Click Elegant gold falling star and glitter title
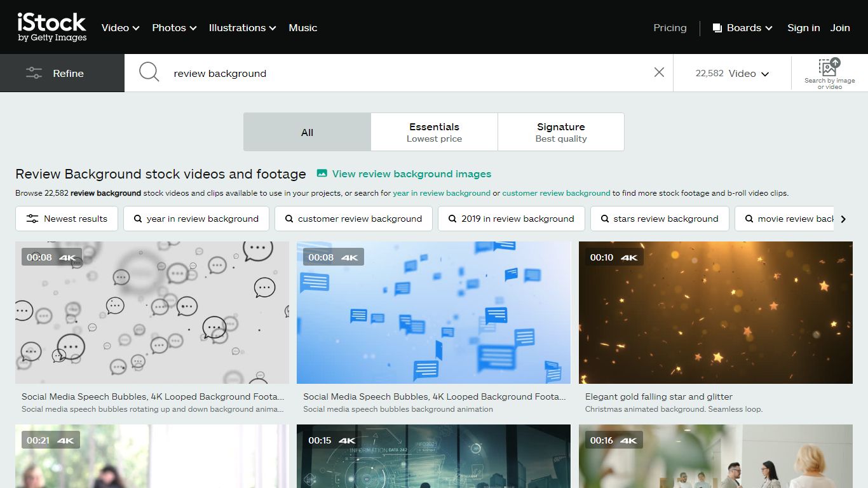Viewport: 868px width, 488px height. [659, 396]
